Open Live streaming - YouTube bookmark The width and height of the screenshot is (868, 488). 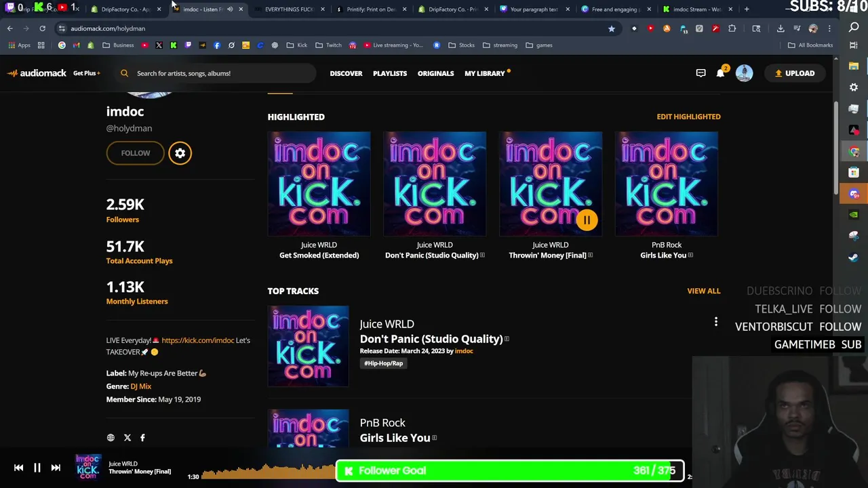[x=393, y=45]
